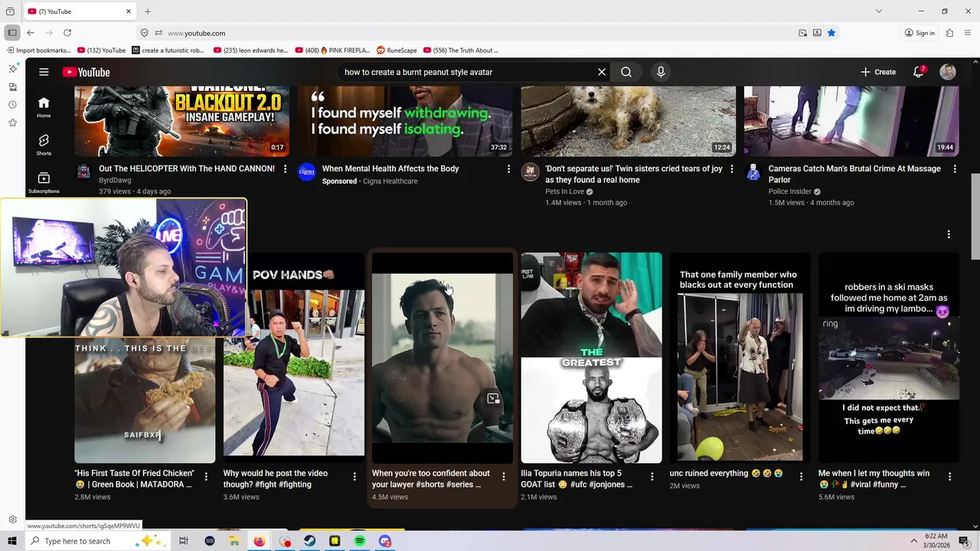Open the Import bookmarks bookmark
The height and width of the screenshot is (551, 980).
coord(38,51)
